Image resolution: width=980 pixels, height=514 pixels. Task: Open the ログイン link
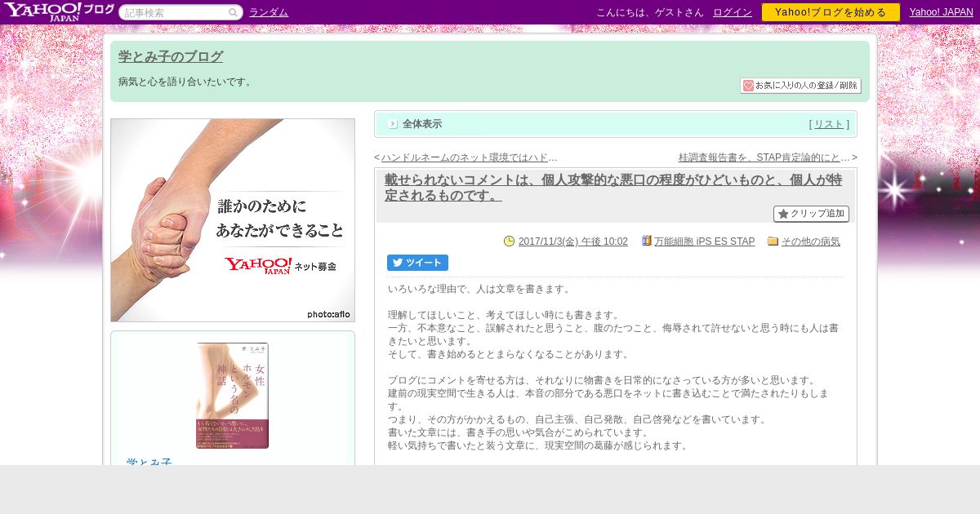(733, 12)
